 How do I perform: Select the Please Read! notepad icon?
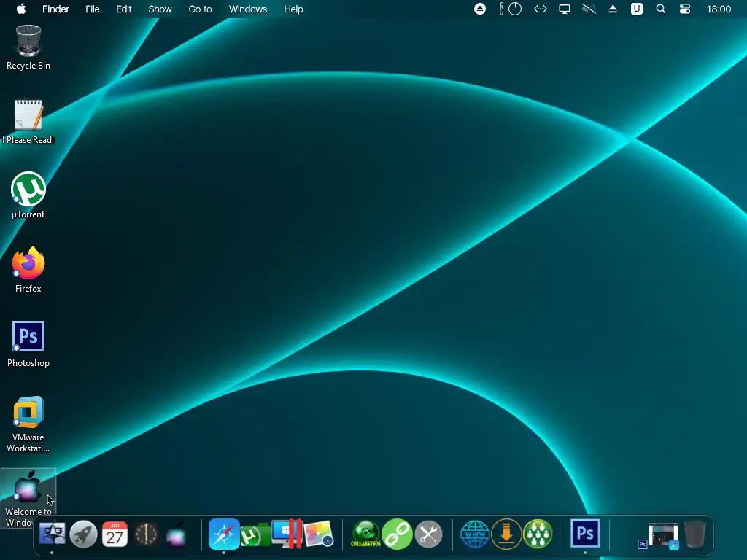coord(28,122)
